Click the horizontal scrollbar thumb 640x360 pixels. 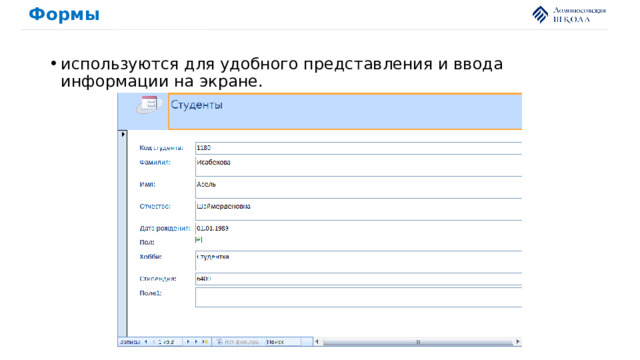pyautogui.click(x=418, y=342)
